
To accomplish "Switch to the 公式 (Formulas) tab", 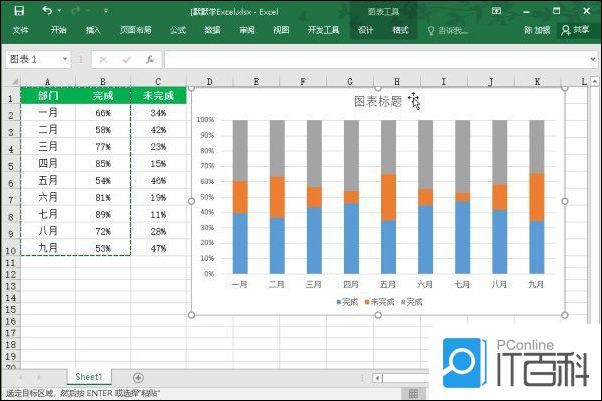I will (x=178, y=30).
